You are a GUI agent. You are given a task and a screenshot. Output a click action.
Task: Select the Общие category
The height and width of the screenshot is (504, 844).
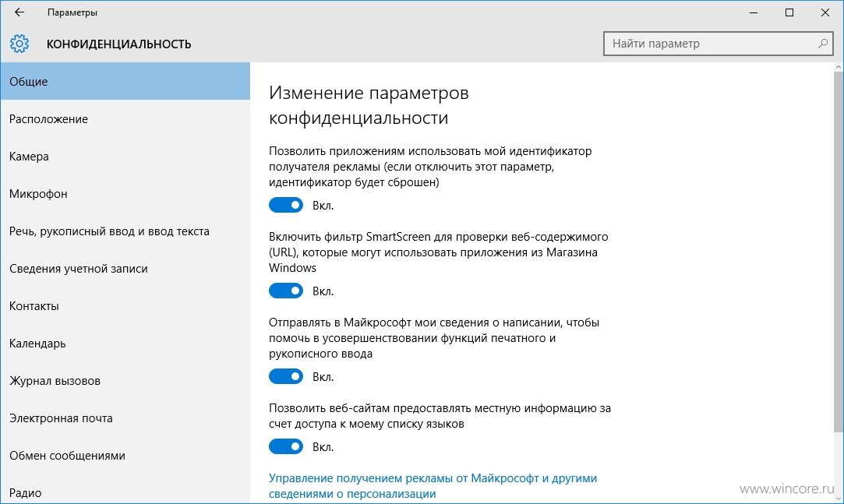point(125,81)
